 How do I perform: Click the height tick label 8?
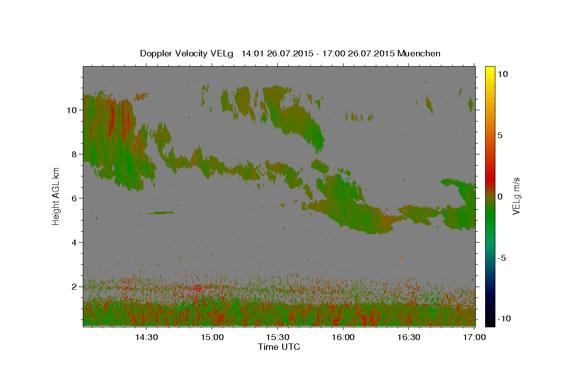coord(74,154)
